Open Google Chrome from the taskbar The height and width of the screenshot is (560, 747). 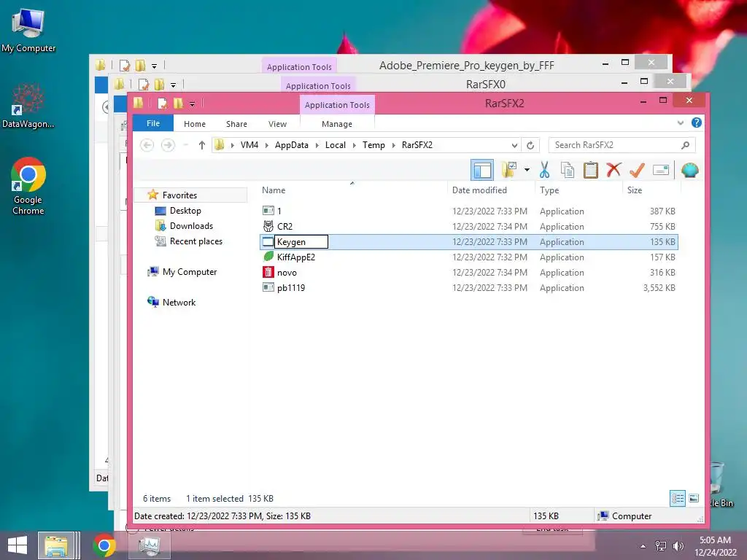point(104,545)
